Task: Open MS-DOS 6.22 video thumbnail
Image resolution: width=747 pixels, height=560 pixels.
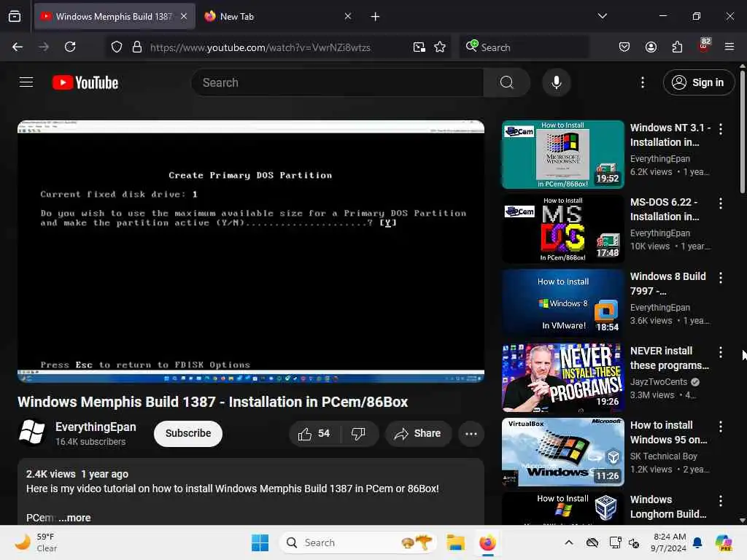Action: click(562, 228)
